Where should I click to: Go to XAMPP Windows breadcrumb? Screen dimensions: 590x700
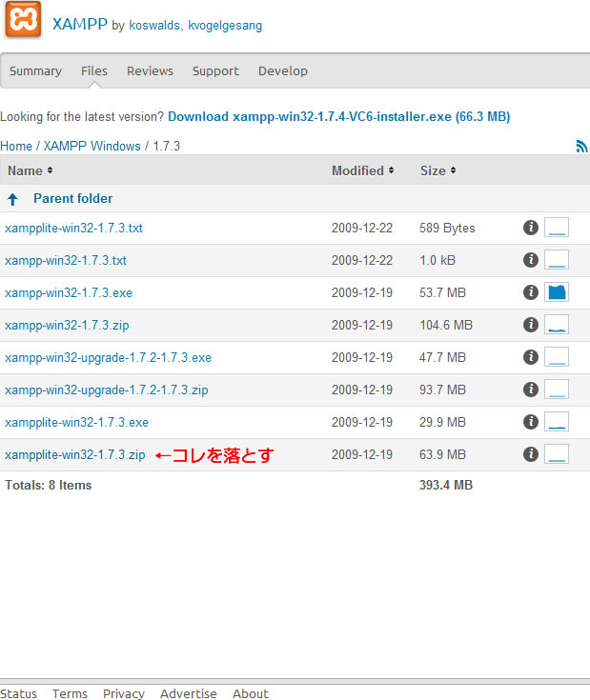pyautogui.click(x=92, y=146)
